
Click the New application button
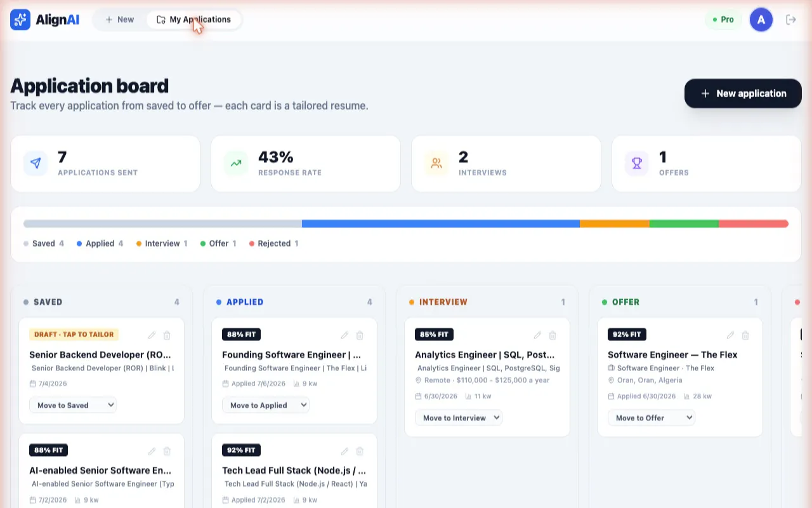click(743, 93)
